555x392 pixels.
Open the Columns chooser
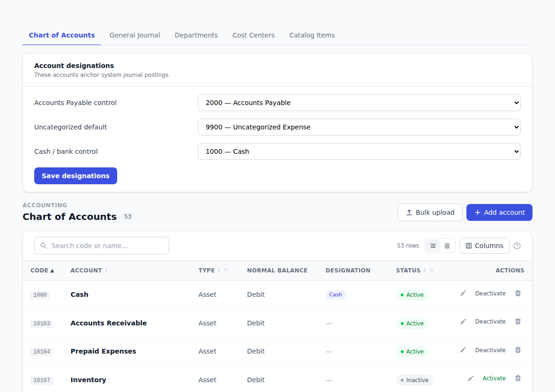coord(484,246)
